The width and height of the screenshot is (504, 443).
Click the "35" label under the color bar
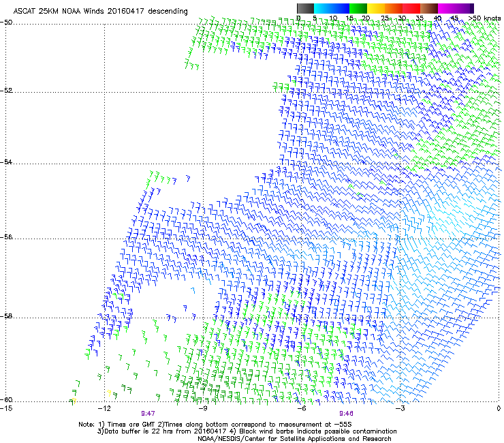pyautogui.click(x=420, y=18)
